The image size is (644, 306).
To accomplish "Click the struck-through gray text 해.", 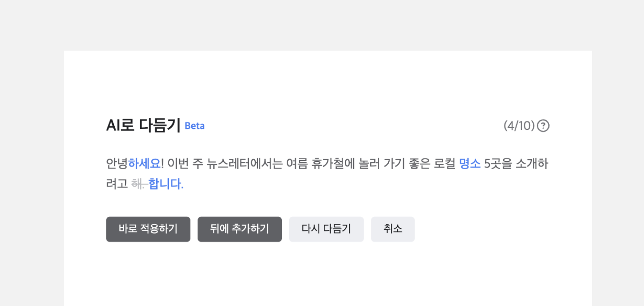I will [x=139, y=184].
